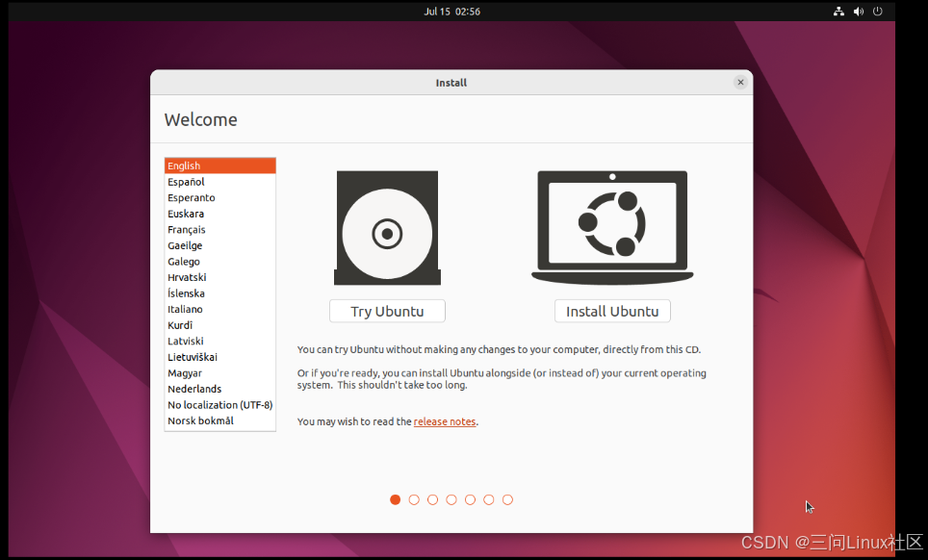Screen dimensions: 928x560
Task: Select Français in the language list
Action: coord(220,229)
